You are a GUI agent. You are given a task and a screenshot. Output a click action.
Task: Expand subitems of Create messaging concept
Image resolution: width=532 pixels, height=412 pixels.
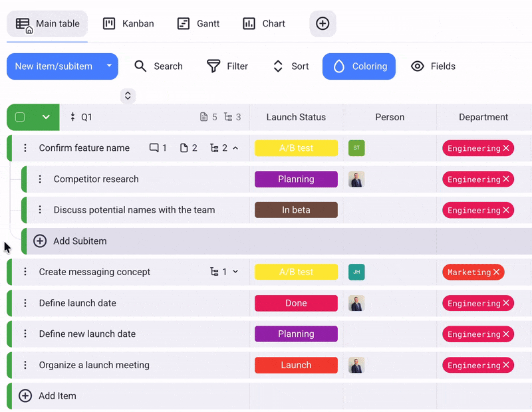coord(235,272)
